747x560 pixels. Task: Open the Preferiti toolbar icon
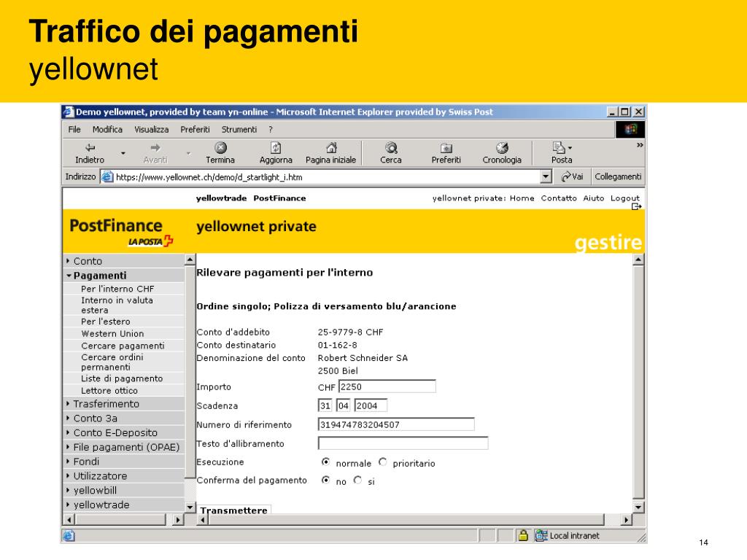(x=446, y=148)
